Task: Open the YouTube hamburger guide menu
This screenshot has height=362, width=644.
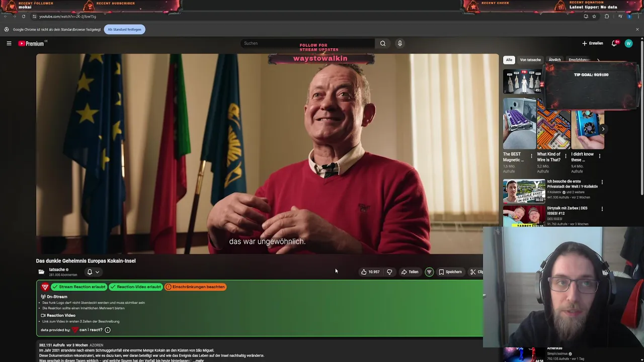Action: coord(9,43)
